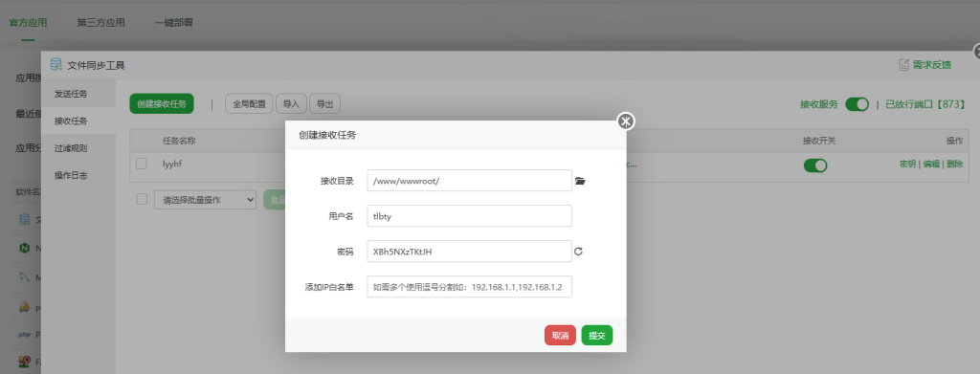Image resolution: width=980 pixels, height=374 pixels.
Task: Toggle the receive service switch
Action: tap(857, 104)
